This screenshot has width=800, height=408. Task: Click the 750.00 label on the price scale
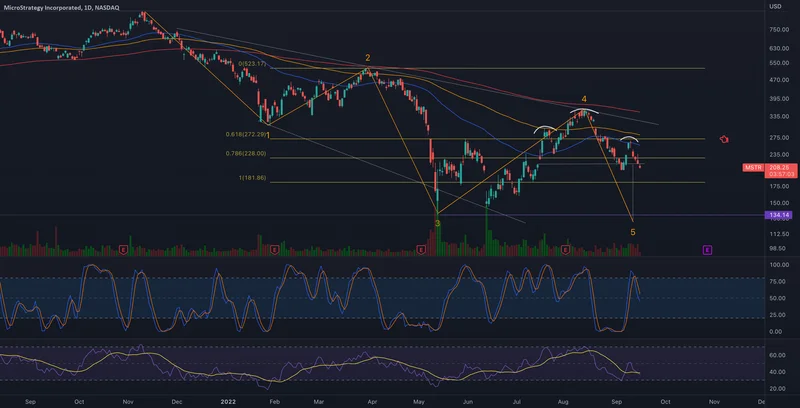[779, 29]
